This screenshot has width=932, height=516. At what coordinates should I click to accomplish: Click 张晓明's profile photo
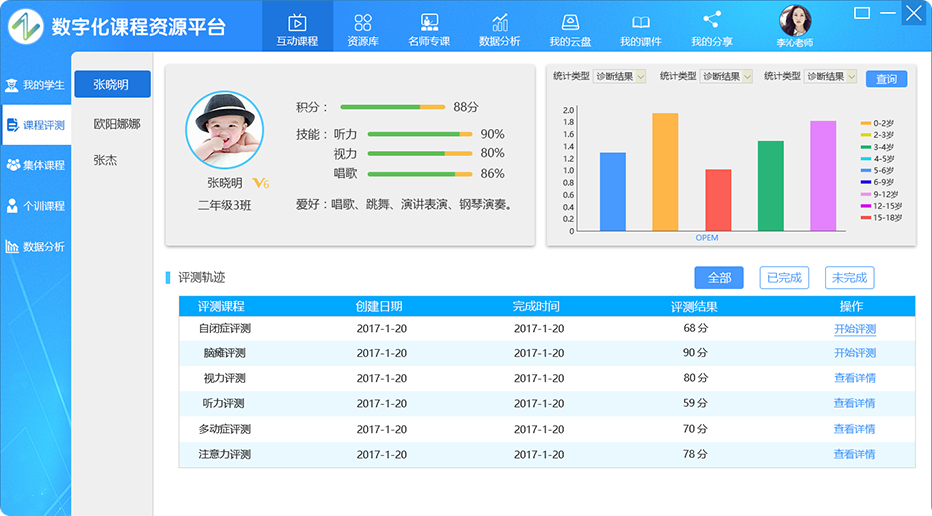224,129
